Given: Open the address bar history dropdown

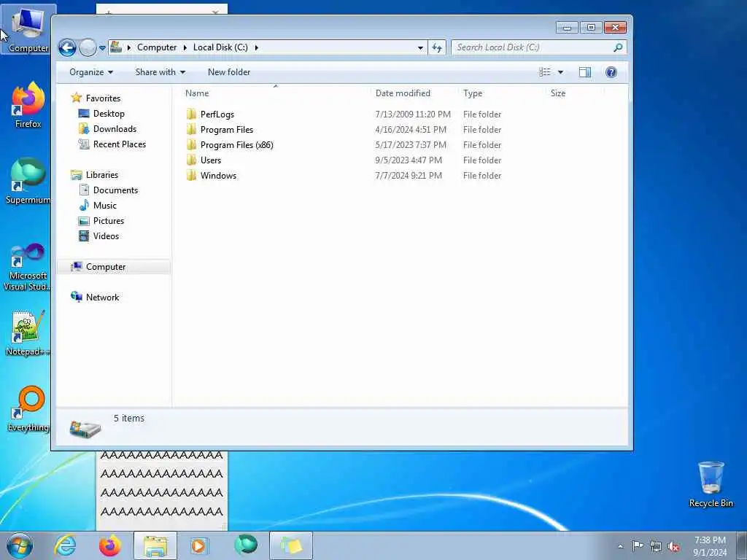Looking at the screenshot, I should (420, 47).
